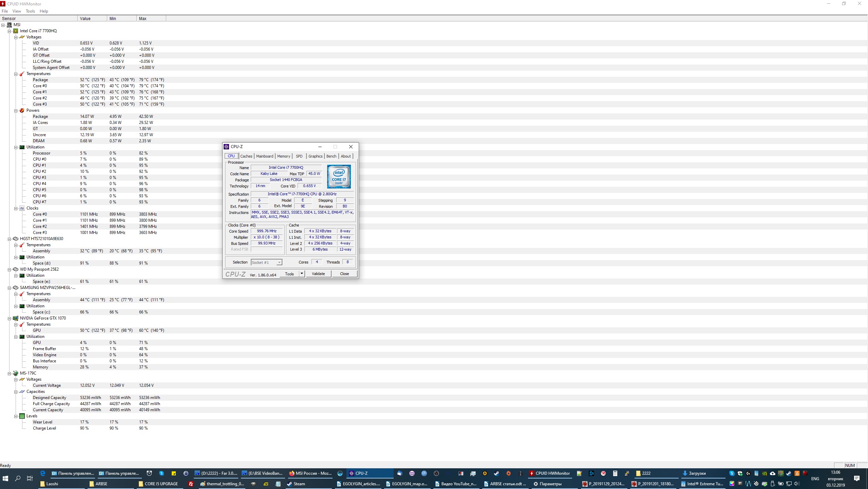Open the Windows Start menu

pyautogui.click(x=5, y=478)
